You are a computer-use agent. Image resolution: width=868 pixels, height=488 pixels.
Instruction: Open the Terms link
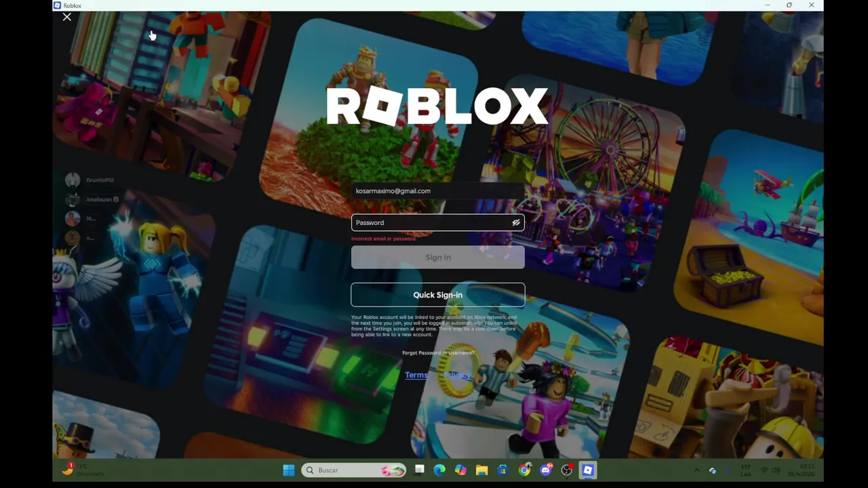click(416, 375)
